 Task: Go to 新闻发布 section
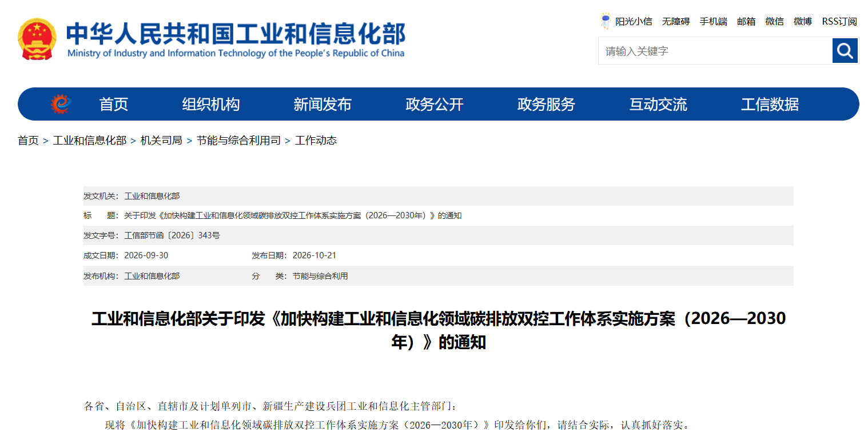click(322, 104)
